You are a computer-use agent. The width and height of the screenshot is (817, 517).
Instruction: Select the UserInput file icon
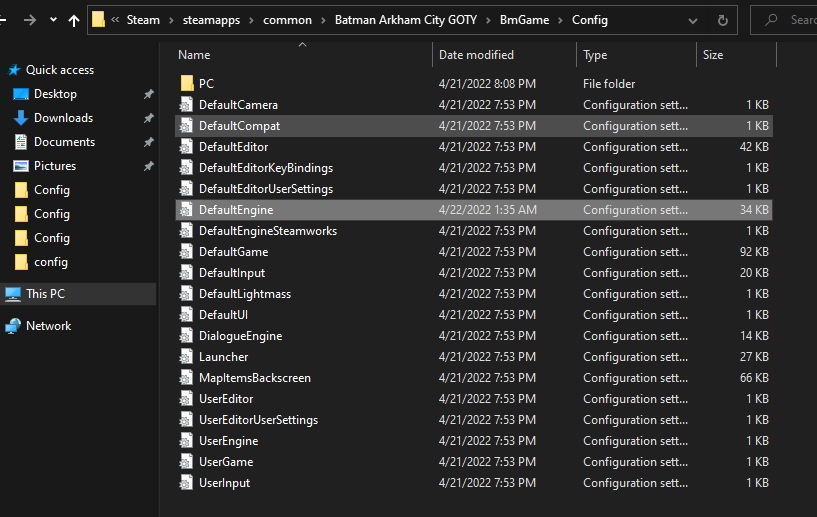pos(186,483)
